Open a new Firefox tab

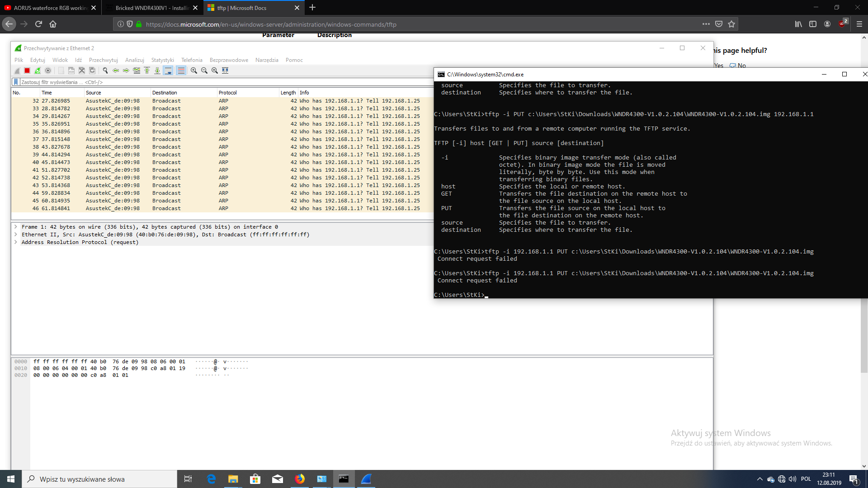[x=312, y=8]
